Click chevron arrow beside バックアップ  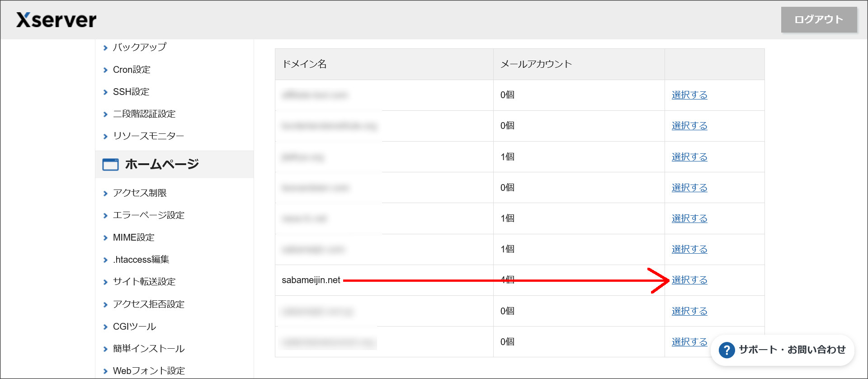tap(105, 48)
